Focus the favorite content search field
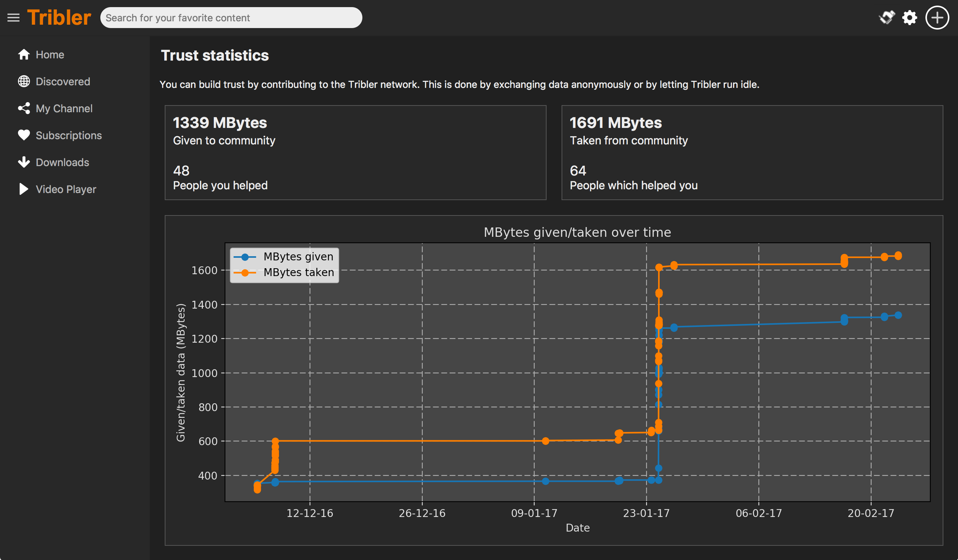958x560 pixels. coord(231,18)
